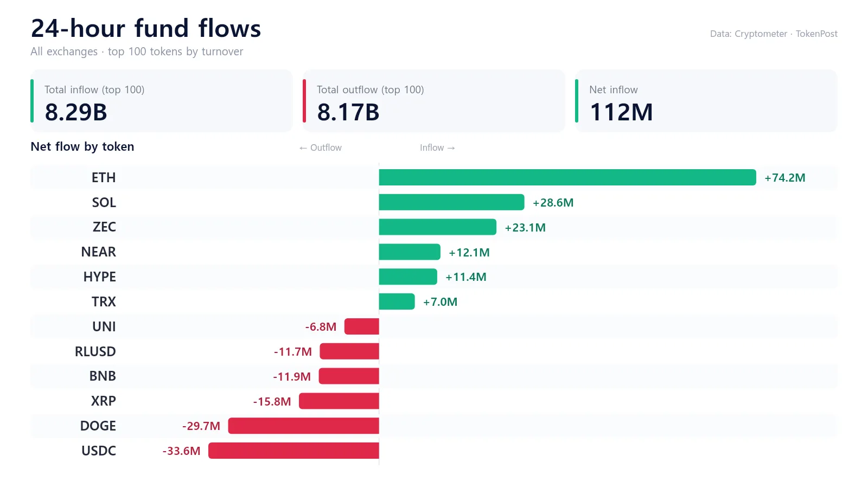Click the green ETH inflow bar

point(567,177)
